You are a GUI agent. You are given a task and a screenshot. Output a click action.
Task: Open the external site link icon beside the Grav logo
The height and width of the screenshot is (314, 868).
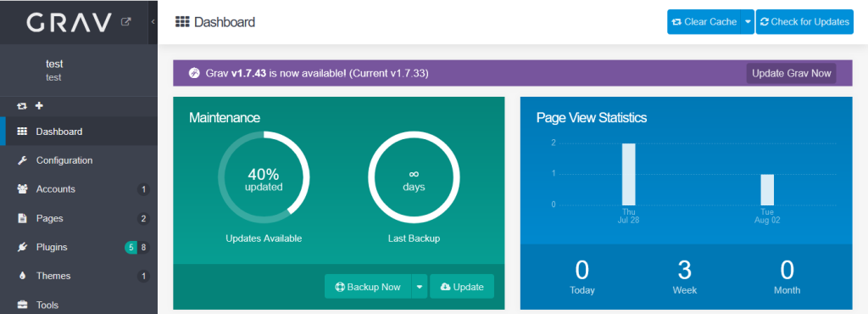click(126, 22)
